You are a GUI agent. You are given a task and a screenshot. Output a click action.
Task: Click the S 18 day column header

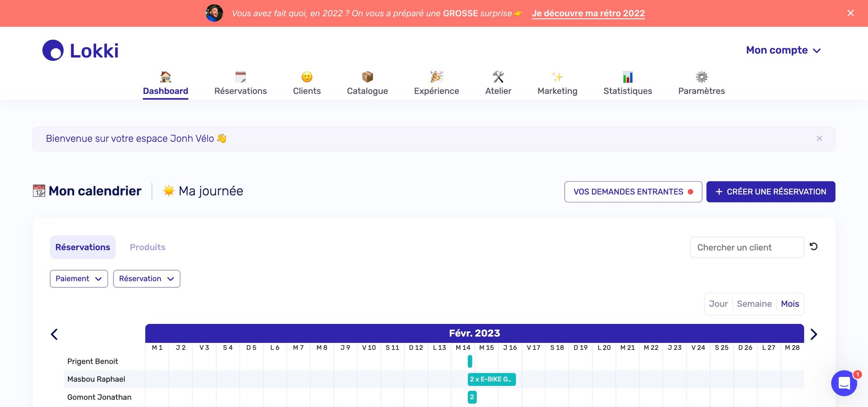click(x=557, y=348)
